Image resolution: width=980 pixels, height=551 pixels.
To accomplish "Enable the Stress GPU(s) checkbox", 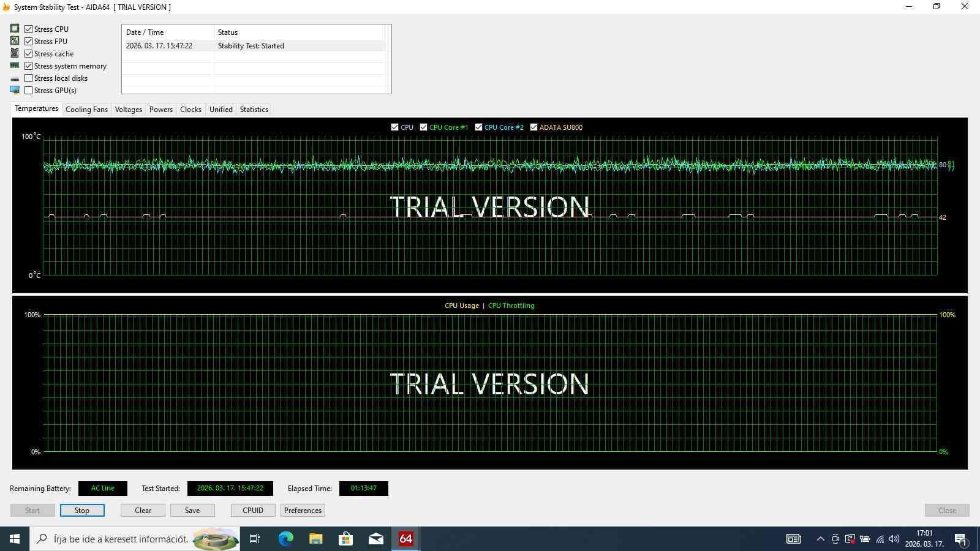I will (29, 90).
